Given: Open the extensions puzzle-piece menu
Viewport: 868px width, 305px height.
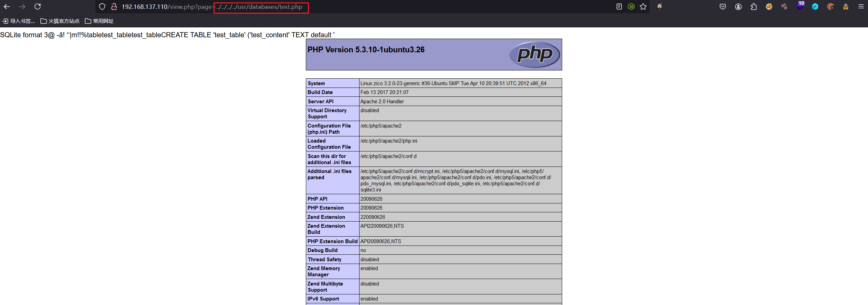Looking at the screenshot, I should (x=754, y=6).
